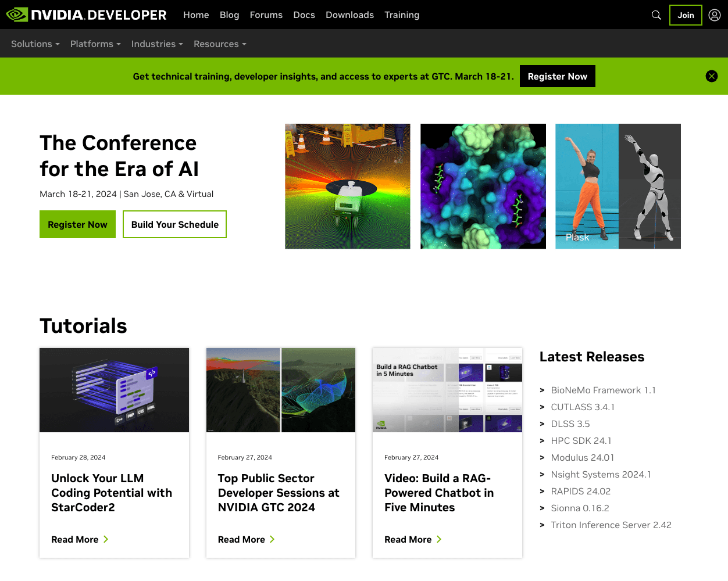Open BioNeMo Framework 1.1 release
This screenshot has height=581, width=728.
point(603,390)
